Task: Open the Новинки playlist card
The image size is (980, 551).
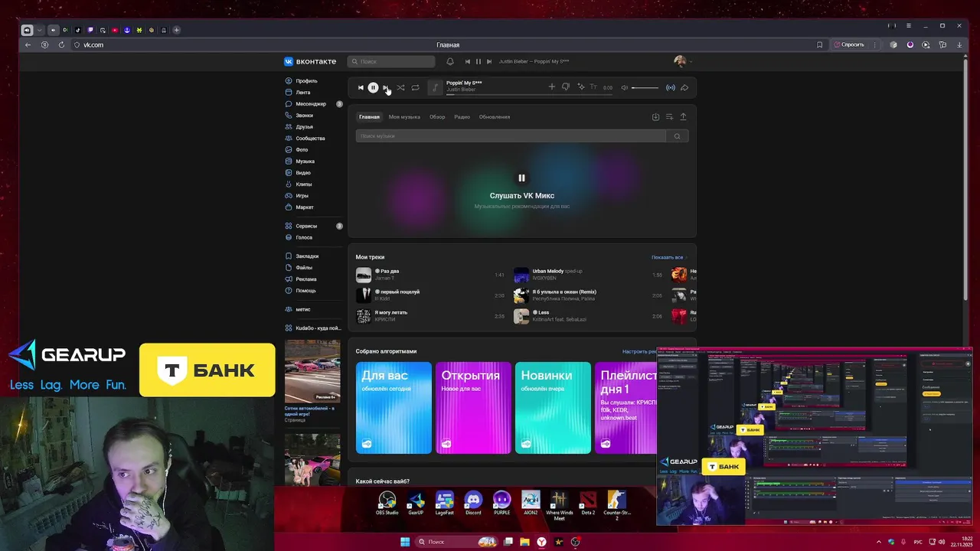Action: coord(553,408)
